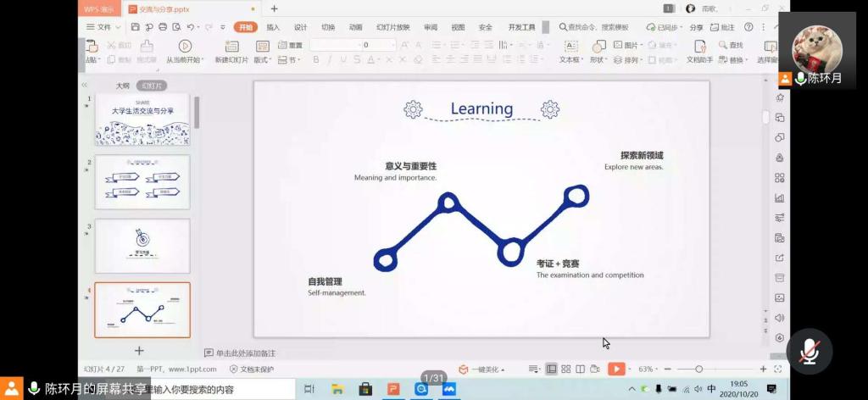
Task: Click 单击此处添加备注 to add notes
Action: [x=246, y=353]
